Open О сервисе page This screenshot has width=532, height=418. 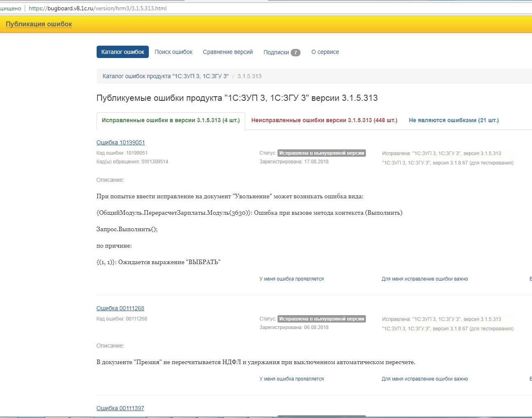325,52
